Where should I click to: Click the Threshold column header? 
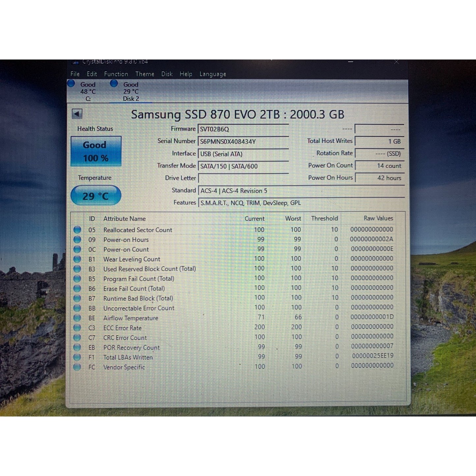[324, 218]
